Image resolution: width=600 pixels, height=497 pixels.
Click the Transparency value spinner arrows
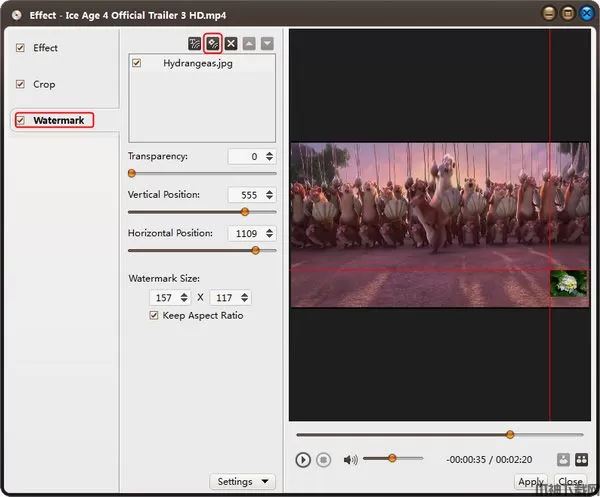271,157
